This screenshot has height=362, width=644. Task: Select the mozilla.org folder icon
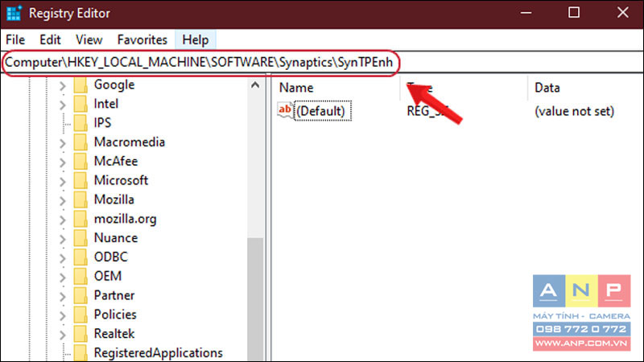pyautogui.click(x=80, y=219)
